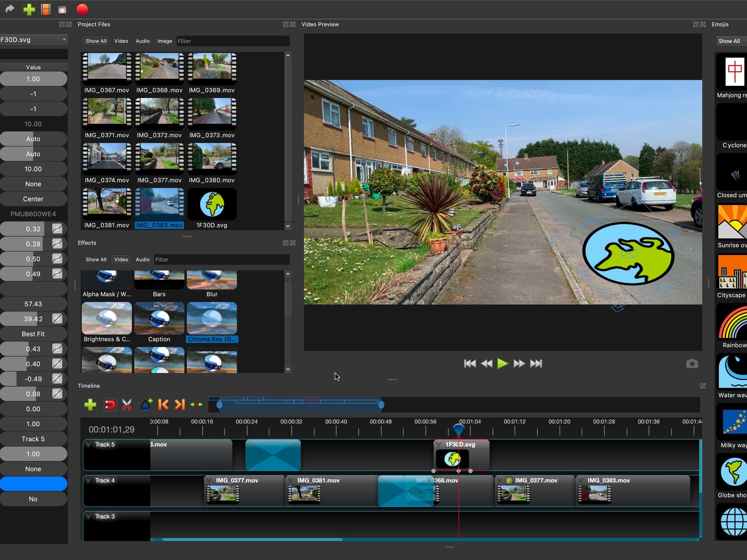The height and width of the screenshot is (560, 747).
Task: Center the timeline on the playhead
Action: click(x=196, y=404)
